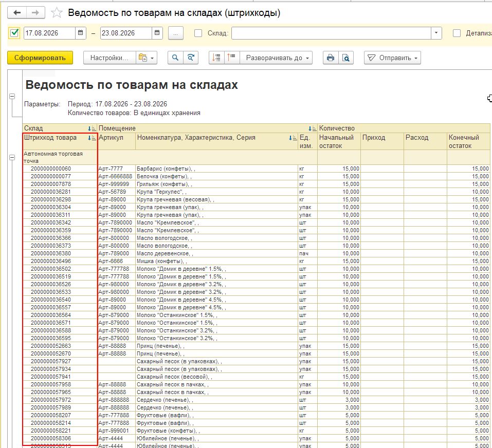Viewport: 492px width, 448px height.
Task: Select Мишка (конфеты) cell
Action: pyautogui.click(x=216, y=261)
